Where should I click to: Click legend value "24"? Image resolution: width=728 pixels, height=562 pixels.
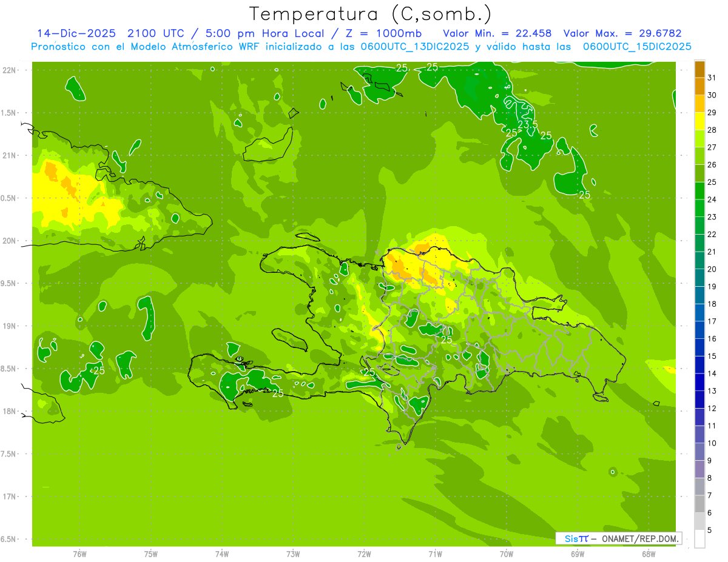pyautogui.click(x=712, y=199)
